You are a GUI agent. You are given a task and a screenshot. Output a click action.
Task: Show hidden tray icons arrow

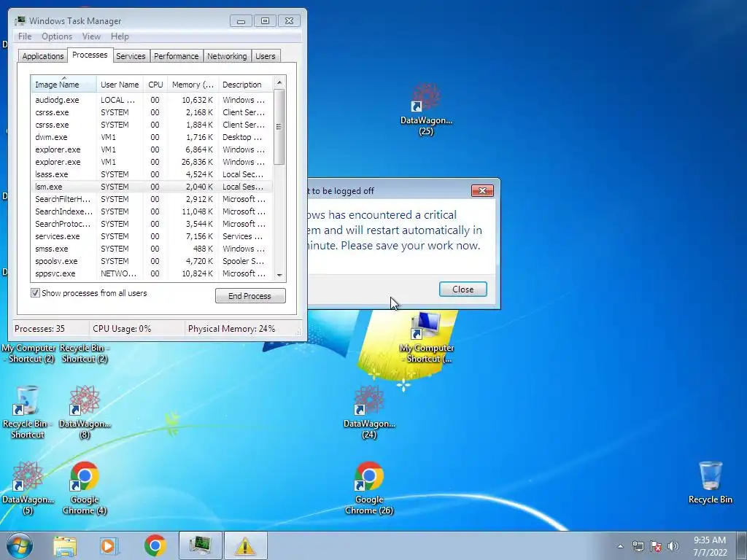pyautogui.click(x=620, y=546)
